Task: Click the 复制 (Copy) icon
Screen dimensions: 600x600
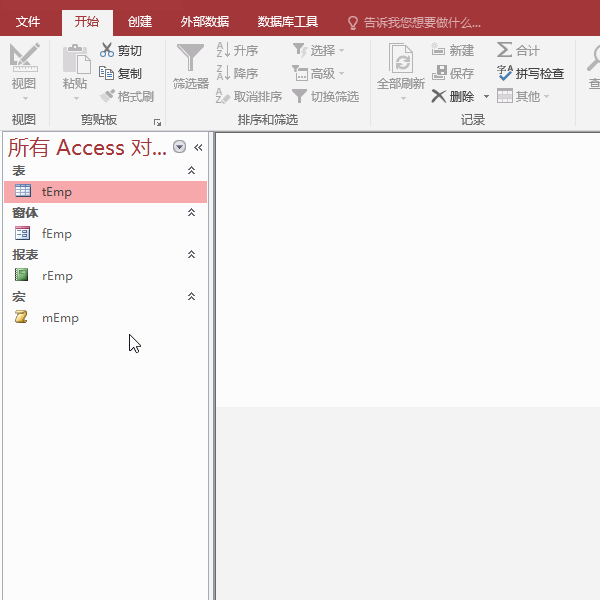Action: (x=106, y=73)
